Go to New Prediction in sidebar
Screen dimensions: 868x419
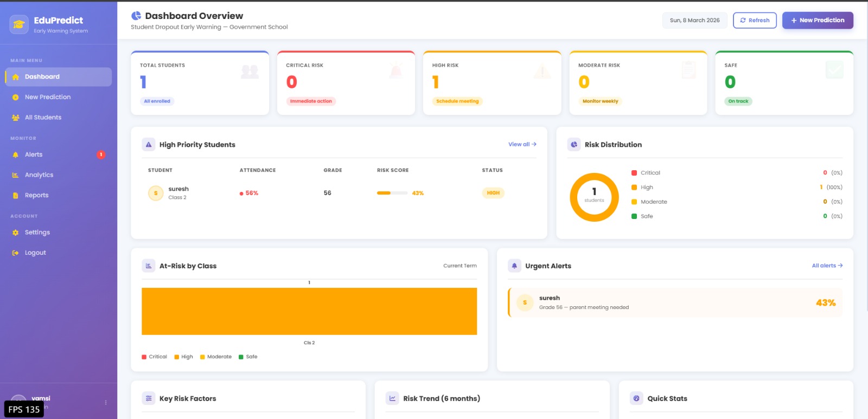coord(59,97)
